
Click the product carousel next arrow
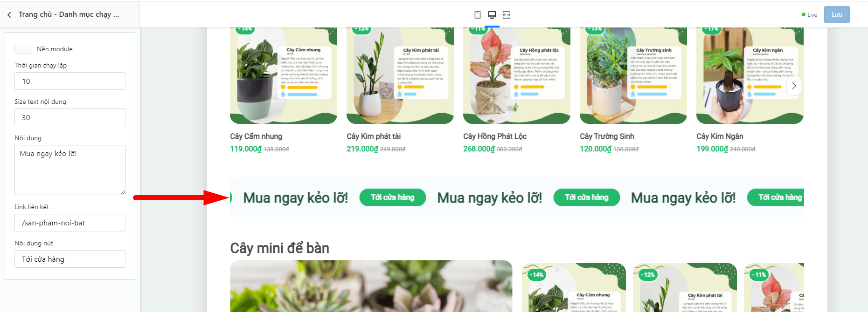pos(794,86)
